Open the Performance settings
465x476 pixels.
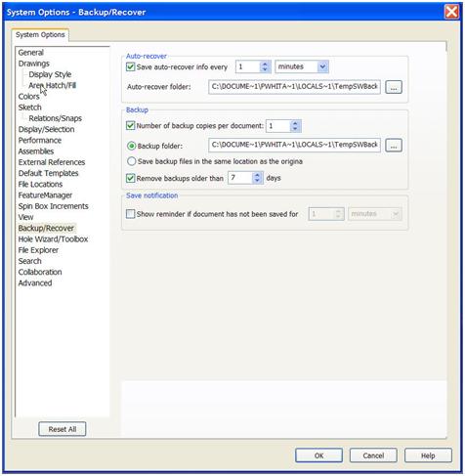tap(40, 141)
